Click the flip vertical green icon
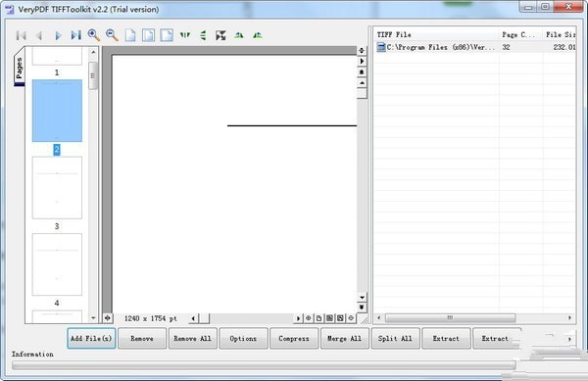This screenshot has height=381, width=588. (203, 35)
